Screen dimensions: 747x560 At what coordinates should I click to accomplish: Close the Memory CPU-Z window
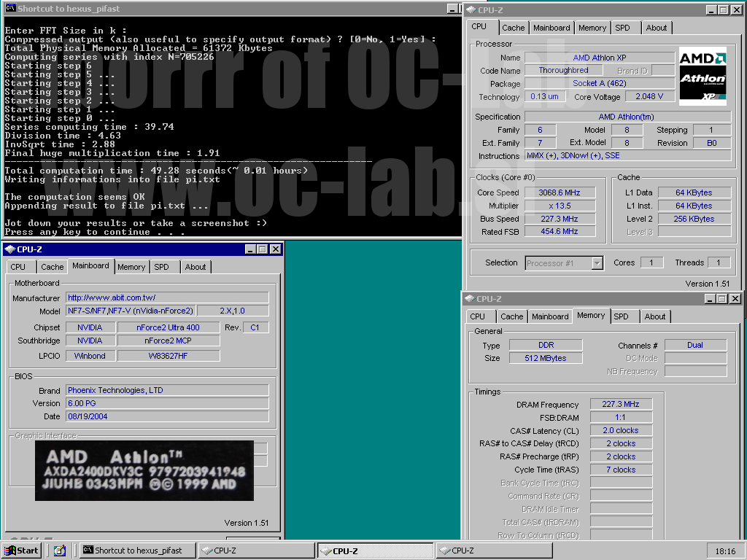click(735, 298)
